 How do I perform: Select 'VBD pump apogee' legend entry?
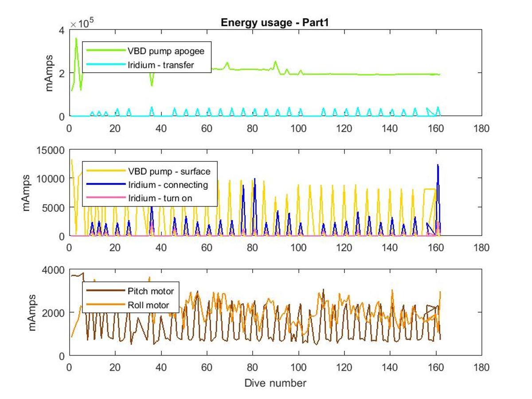pyautogui.click(x=166, y=51)
